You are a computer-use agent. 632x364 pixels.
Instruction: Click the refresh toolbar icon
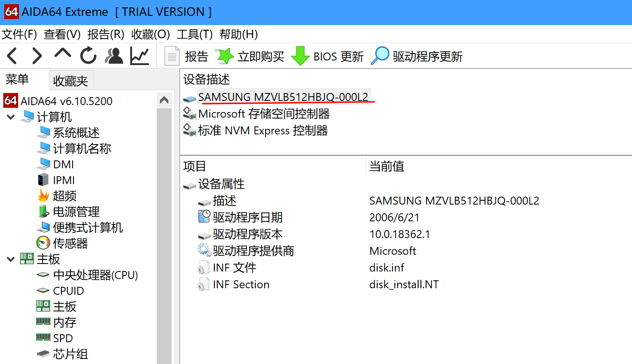pos(88,55)
